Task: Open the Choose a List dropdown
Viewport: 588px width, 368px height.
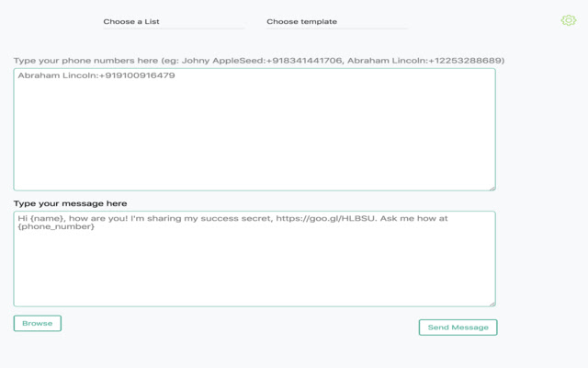Action: 173,21
